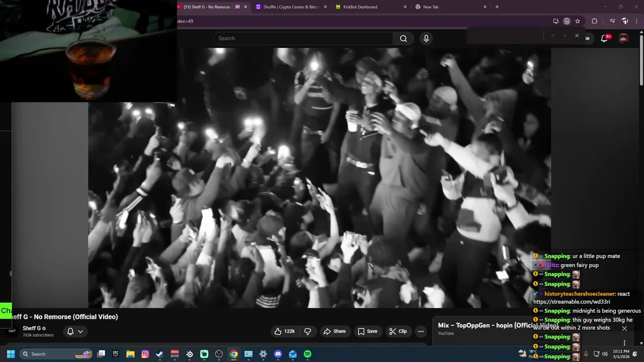This screenshot has height=362, width=644.
Task: Open Spotify from taskbar
Action: (307, 354)
